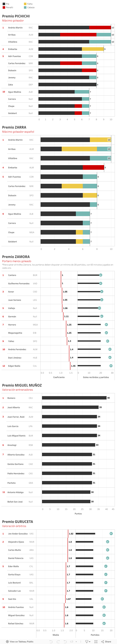
Task: Select the red Penalti legend swatch
Action: tap(4, 7)
